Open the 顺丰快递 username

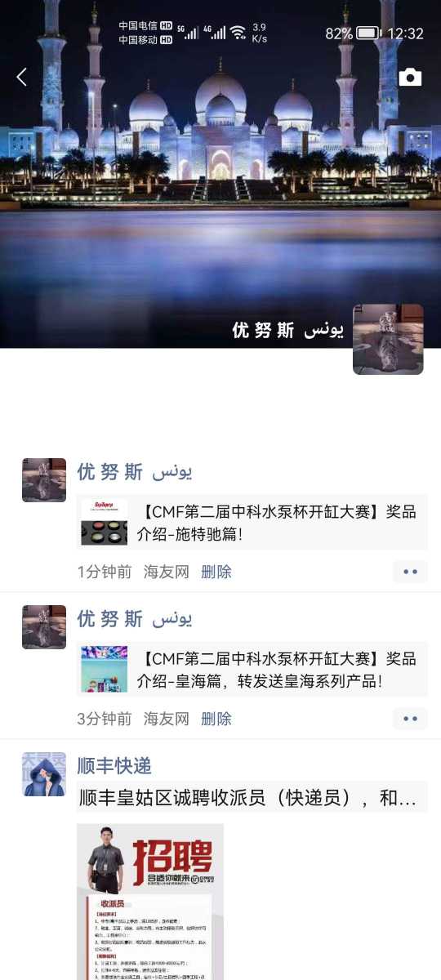[x=114, y=766]
